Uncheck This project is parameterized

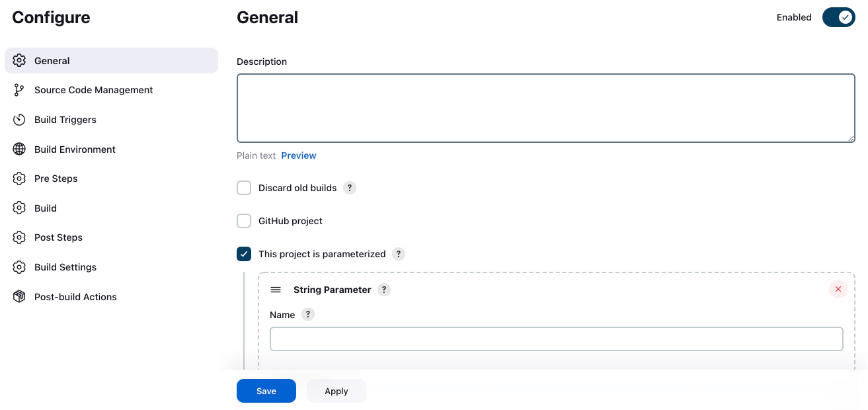tap(244, 254)
